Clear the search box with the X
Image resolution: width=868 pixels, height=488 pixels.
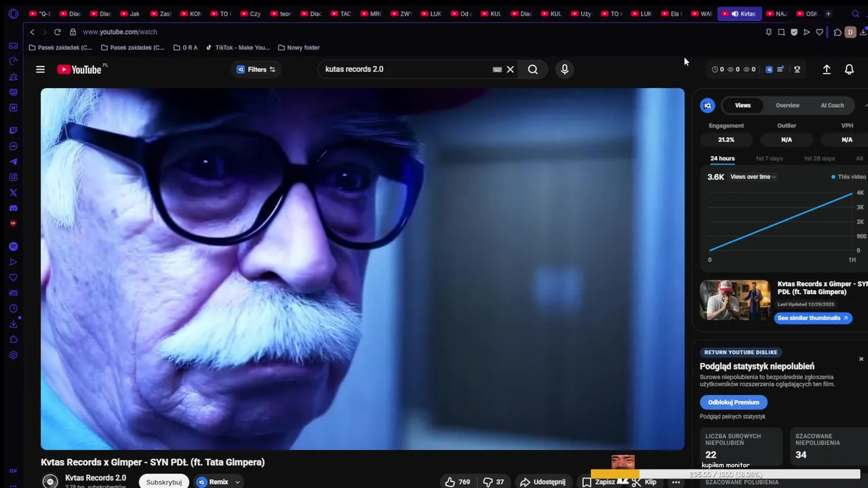[x=511, y=69]
